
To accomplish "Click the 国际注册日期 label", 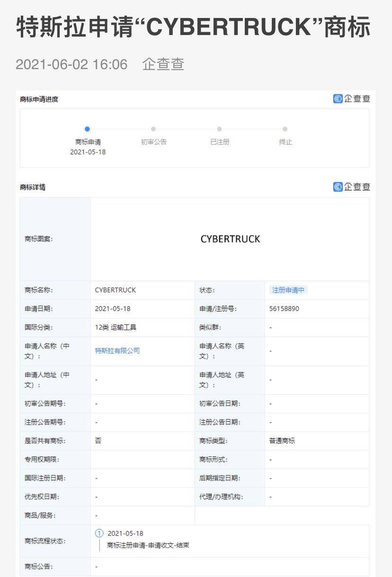I will click(x=45, y=479).
